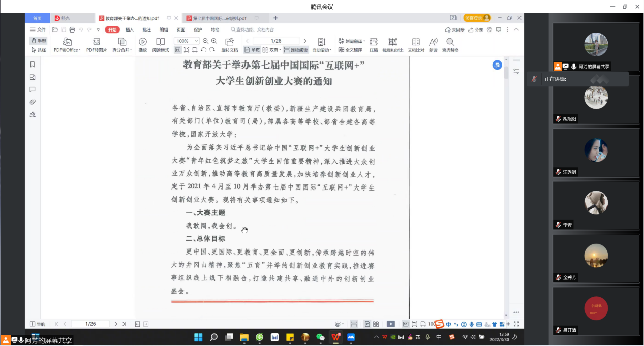Open the 文件 menu
644x346 pixels.
pyautogui.click(x=38, y=29)
